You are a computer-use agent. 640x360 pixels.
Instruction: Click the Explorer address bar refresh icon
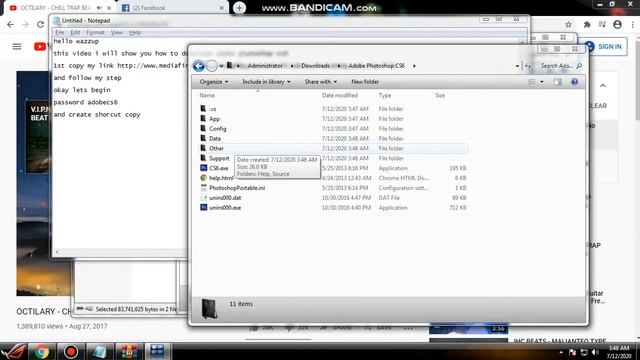coord(528,66)
